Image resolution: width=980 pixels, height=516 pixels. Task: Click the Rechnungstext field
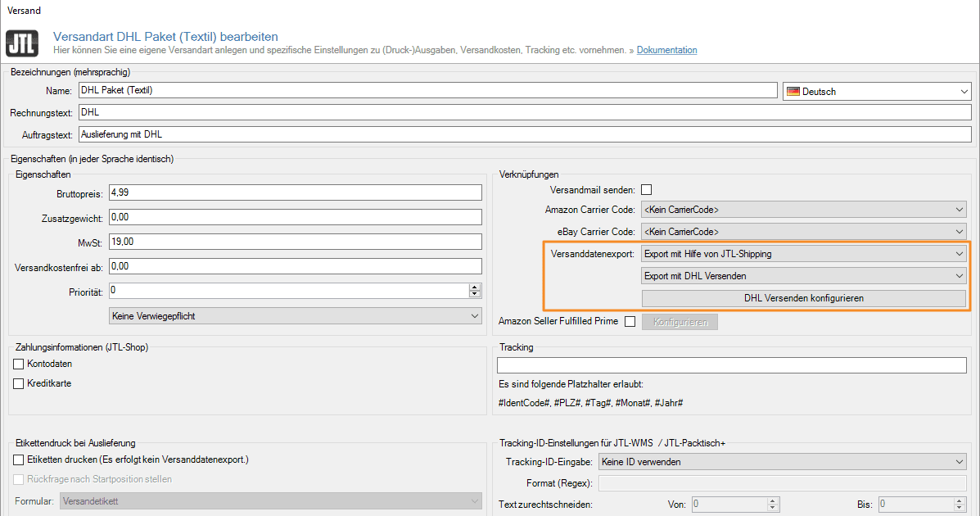(525, 112)
